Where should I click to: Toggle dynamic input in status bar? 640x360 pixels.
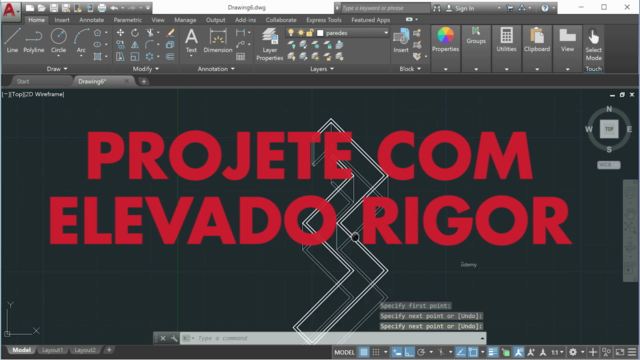397,352
